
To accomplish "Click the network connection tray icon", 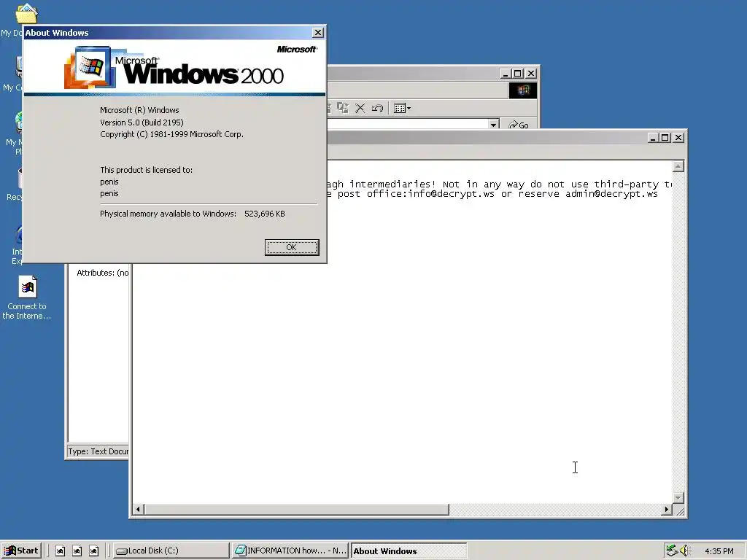I will click(672, 551).
